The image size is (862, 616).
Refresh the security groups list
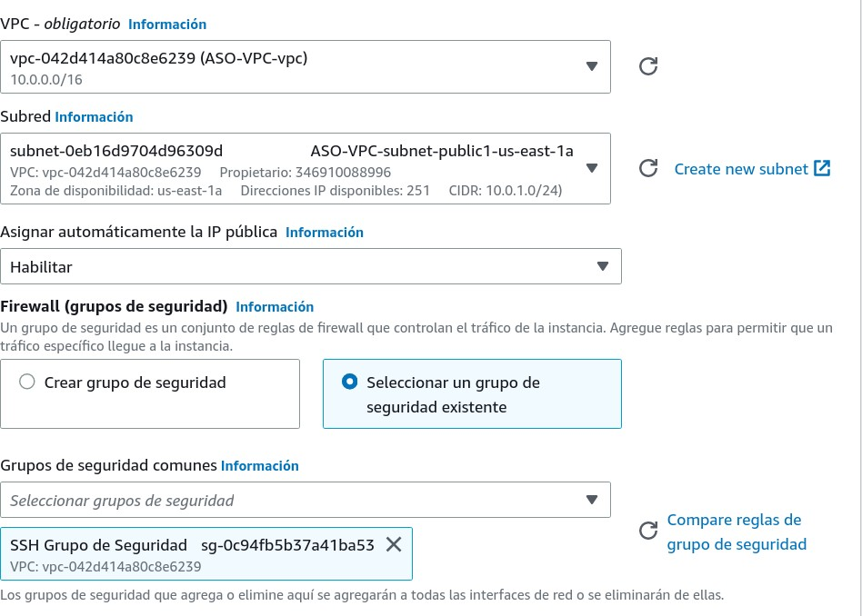coord(648,531)
